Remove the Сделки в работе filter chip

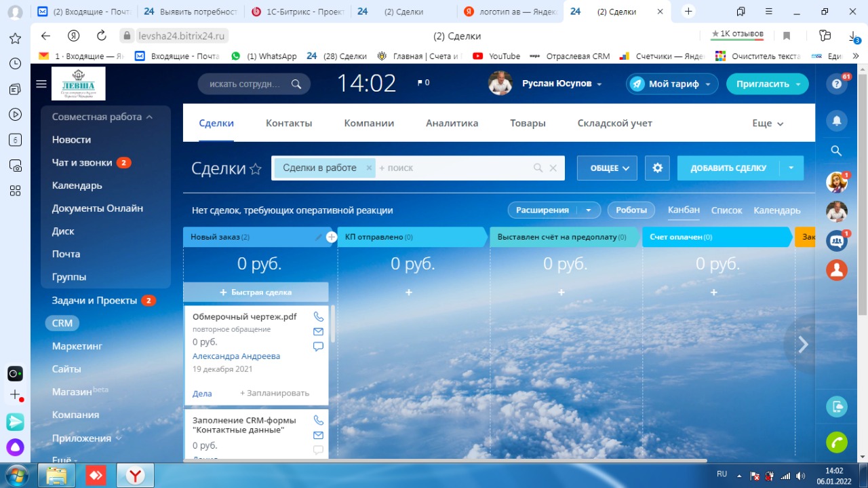[x=369, y=168]
